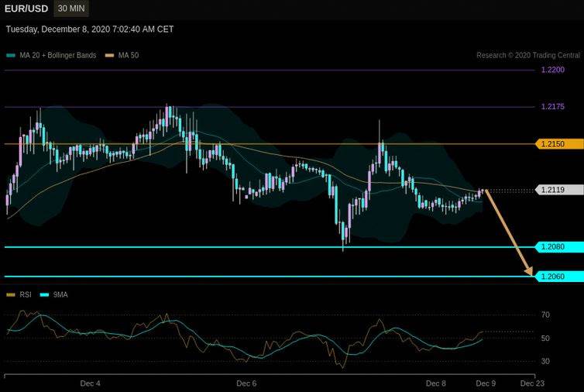
Task: Click the Dec 6 date axis label
Action: [246, 383]
